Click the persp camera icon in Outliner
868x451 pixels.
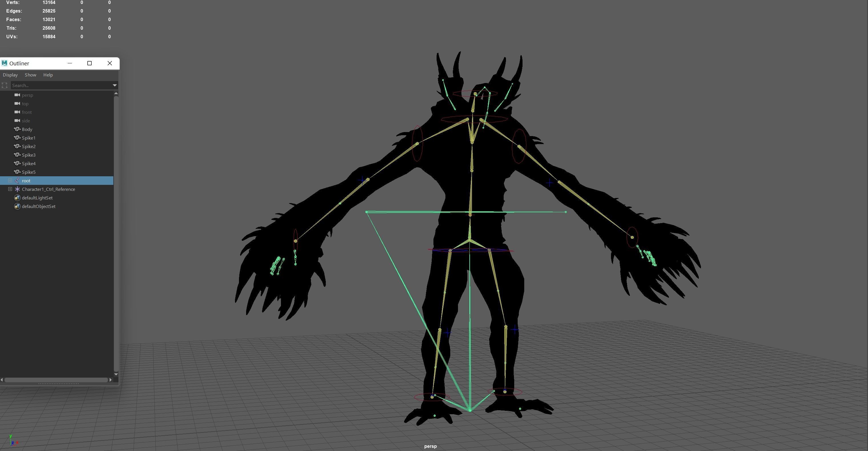(x=17, y=95)
